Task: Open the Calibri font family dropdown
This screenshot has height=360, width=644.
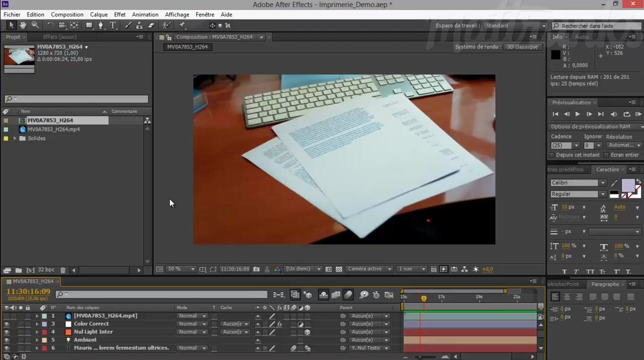Action: click(578, 183)
